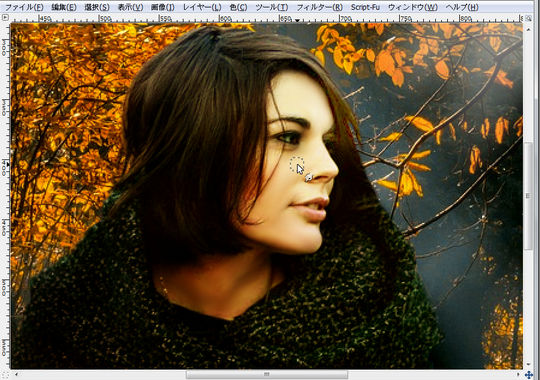Open the 画像(I) menu
This screenshot has height=380, width=540.
tap(163, 7)
